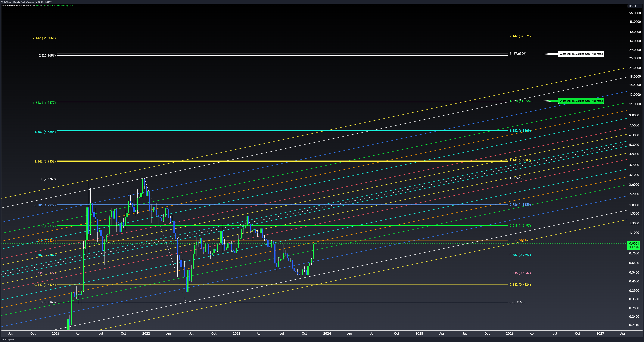The width and height of the screenshot is (644, 342).
Task: Click the 1.382 (6.6854) Fibonacci label
Action: point(45,132)
